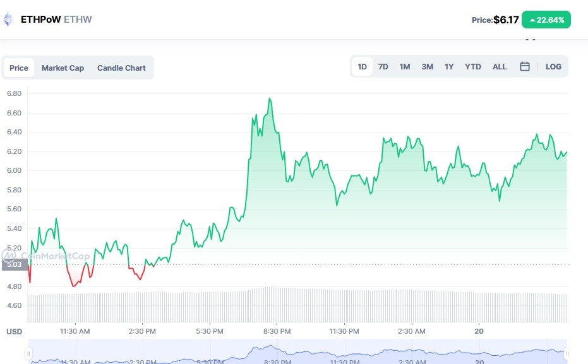Click the 2:30 PM axis label
This screenshot has width=588, height=364.
(142, 331)
